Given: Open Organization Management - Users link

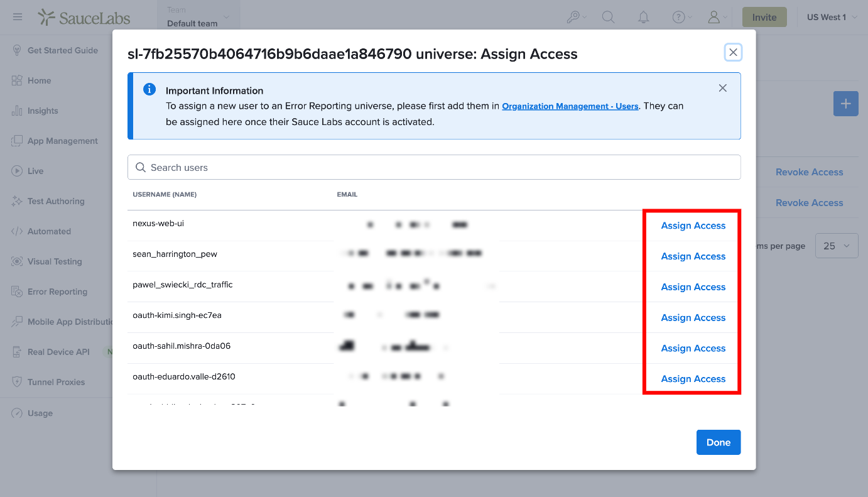Looking at the screenshot, I should pyautogui.click(x=570, y=106).
